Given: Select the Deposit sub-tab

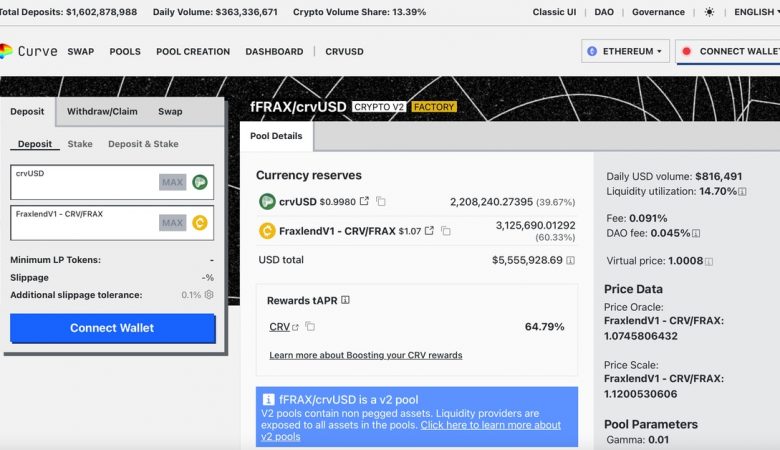Looking at the screenshot, I should click(x=35, y=144).
